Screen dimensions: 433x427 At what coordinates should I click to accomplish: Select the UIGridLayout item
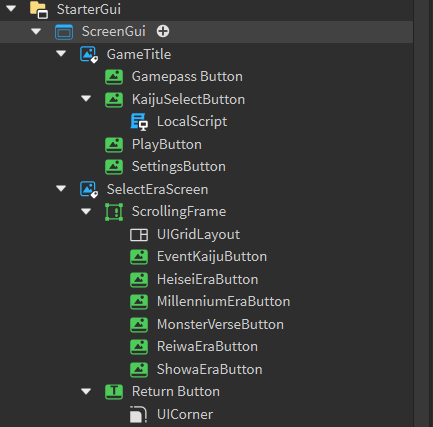pos(198,235)
